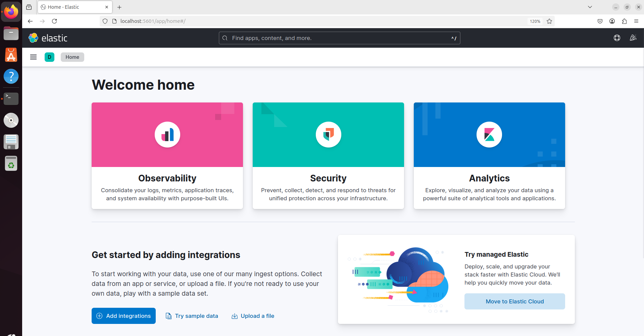Click the Observability description text
The height and width of the screenshot is (336, 644).
(167, 194)
